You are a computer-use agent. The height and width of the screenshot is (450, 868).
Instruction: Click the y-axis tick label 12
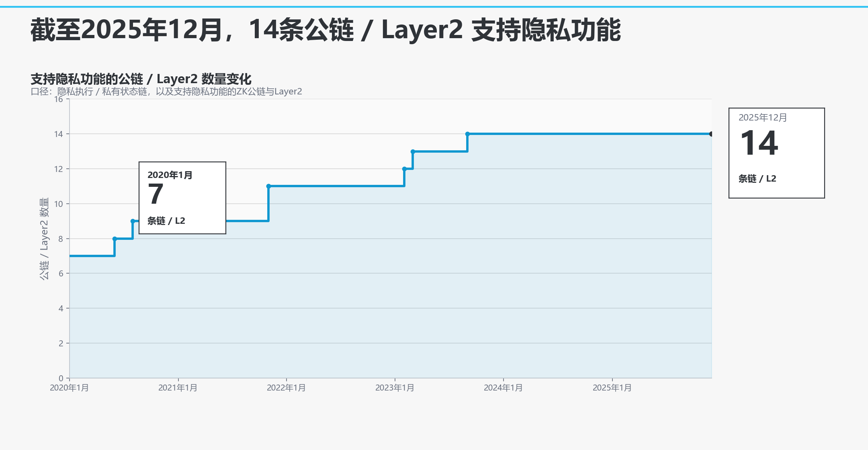(x=59, y=169)
